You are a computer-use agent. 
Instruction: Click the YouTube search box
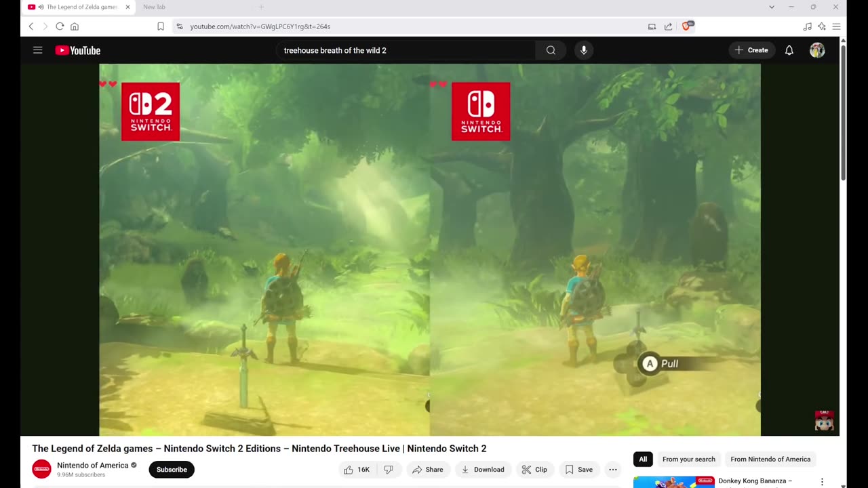pos(406,50)
